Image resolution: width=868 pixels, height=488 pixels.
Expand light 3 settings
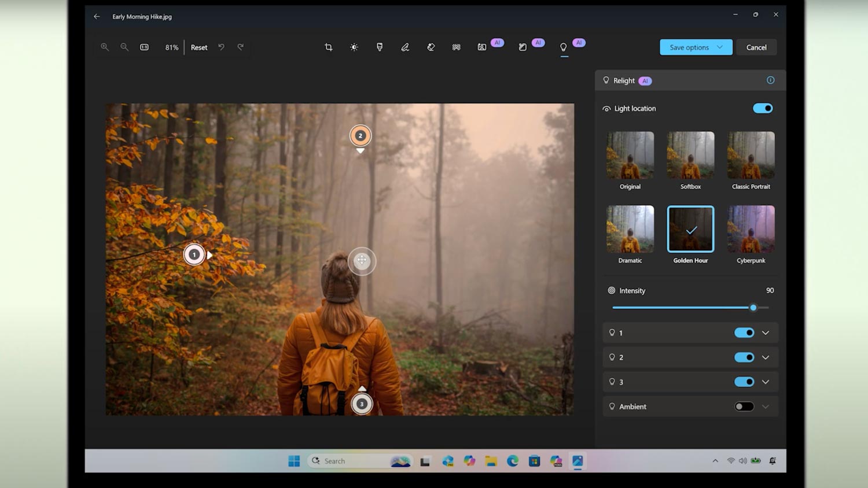[x=766, y=382]
